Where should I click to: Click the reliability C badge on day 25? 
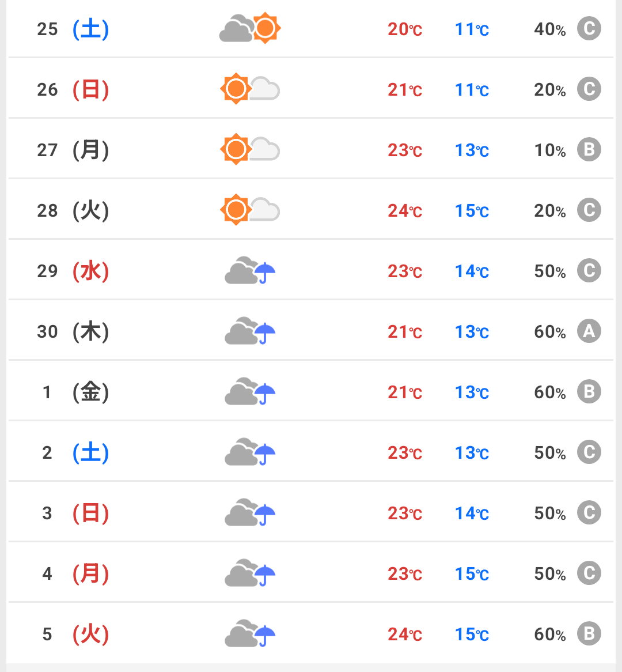coord(589,28)
